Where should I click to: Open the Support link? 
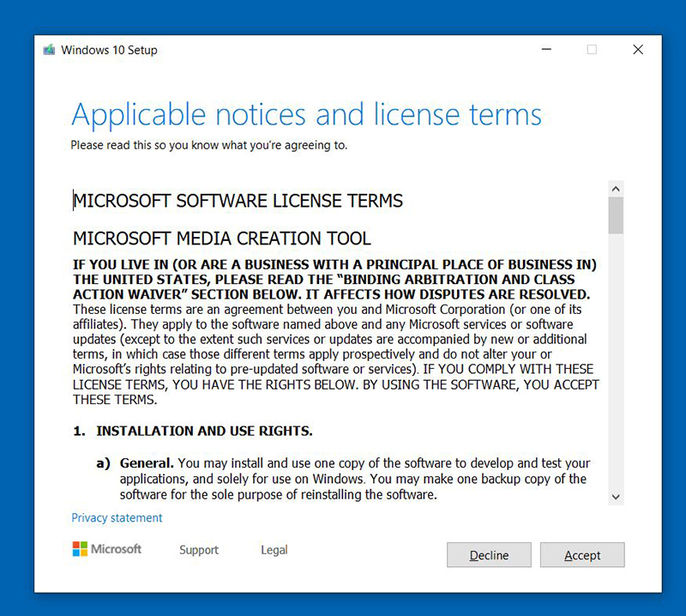coord(199,550)
